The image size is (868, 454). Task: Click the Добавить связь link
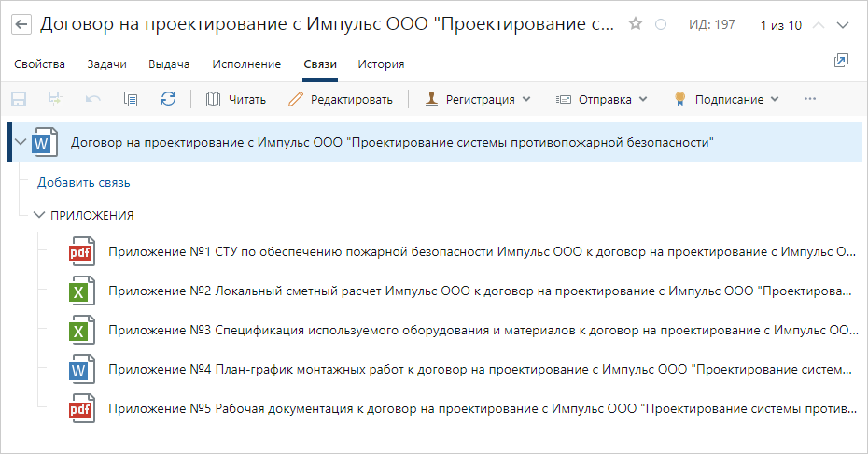83,182
